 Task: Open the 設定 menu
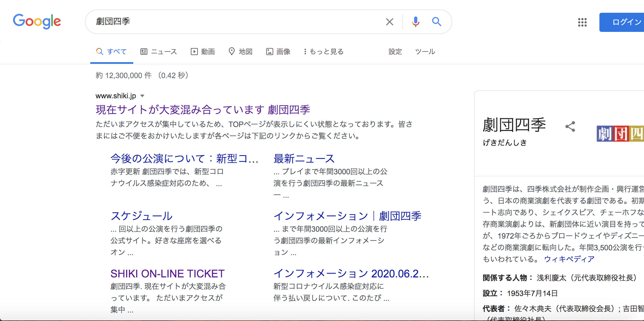(x=395, y=52)
